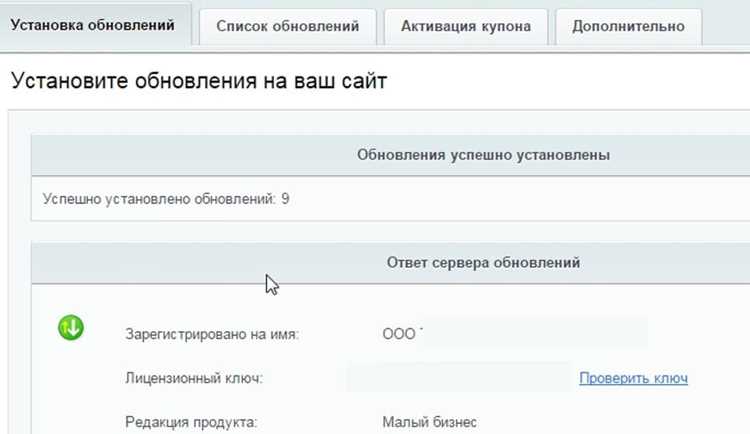Screen dimensions: 750x434
Task: Click the green update arrows icon
Action: click(71, 328)
